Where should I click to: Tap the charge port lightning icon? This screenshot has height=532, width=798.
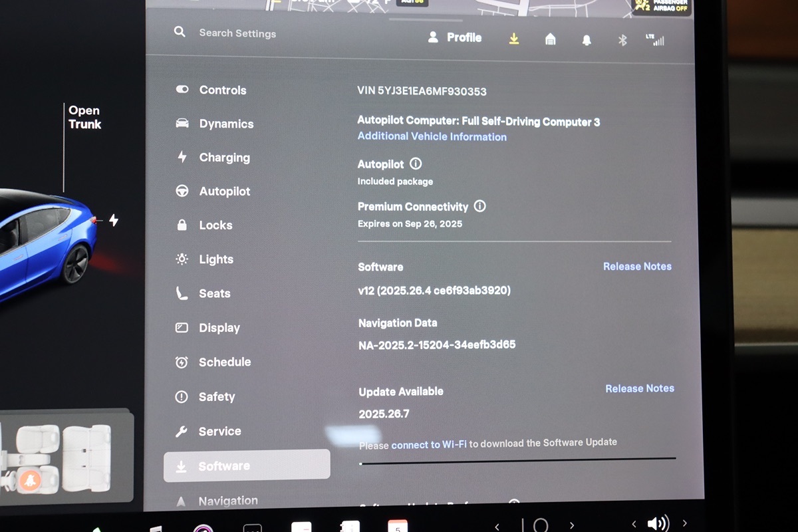pyautogui.click(x=114, y=219)
